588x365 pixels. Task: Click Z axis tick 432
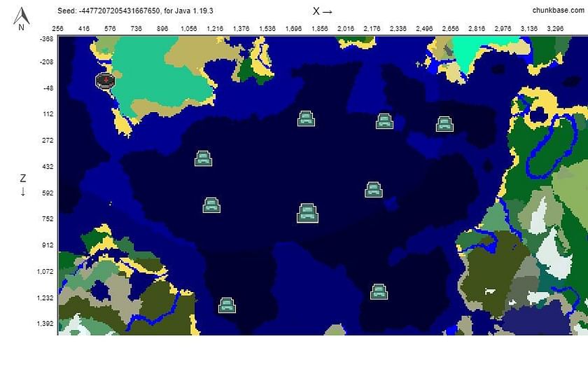coord(48,167)
